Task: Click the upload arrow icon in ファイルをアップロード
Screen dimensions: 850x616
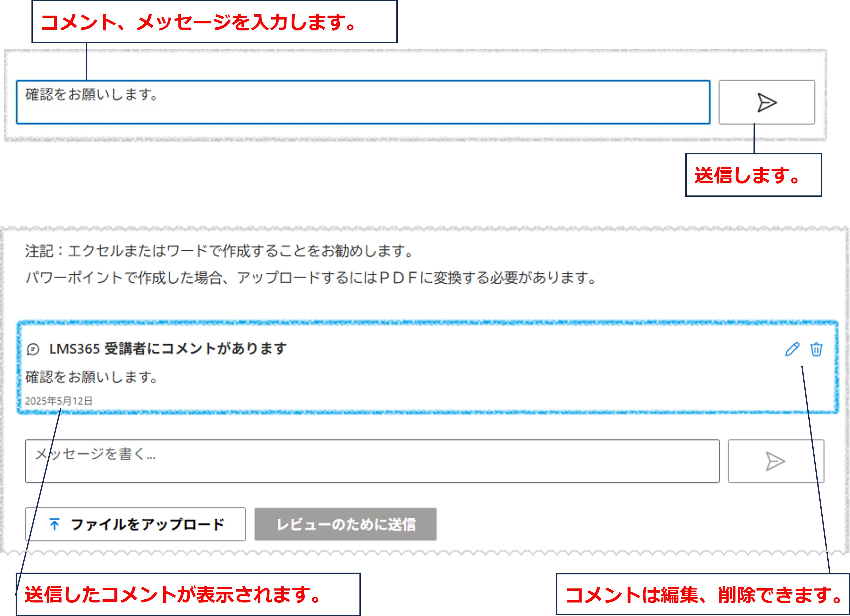Action: 54,524
